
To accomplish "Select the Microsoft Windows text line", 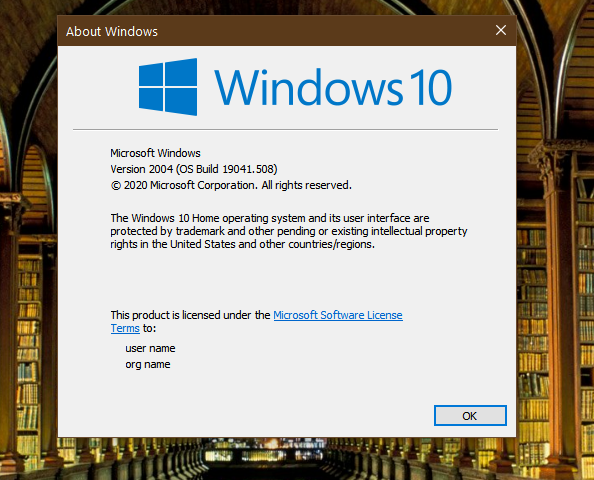I will 155,153.
